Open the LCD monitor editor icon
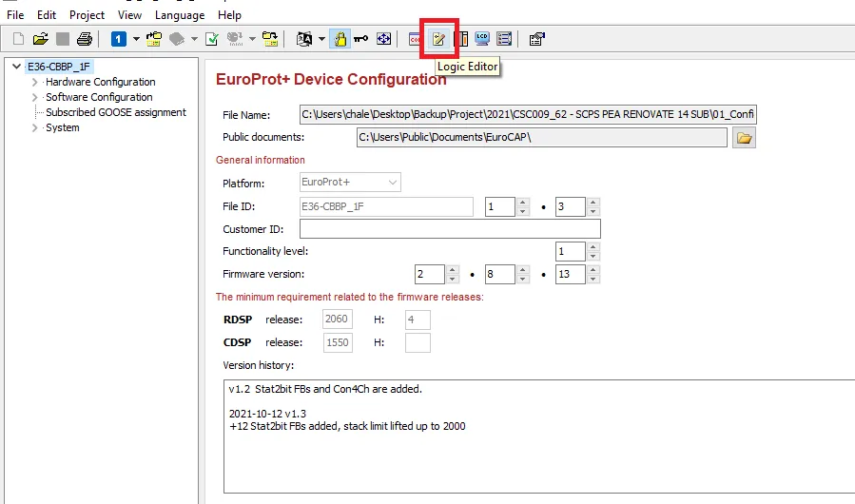855x504 pixels. [482, 39]
